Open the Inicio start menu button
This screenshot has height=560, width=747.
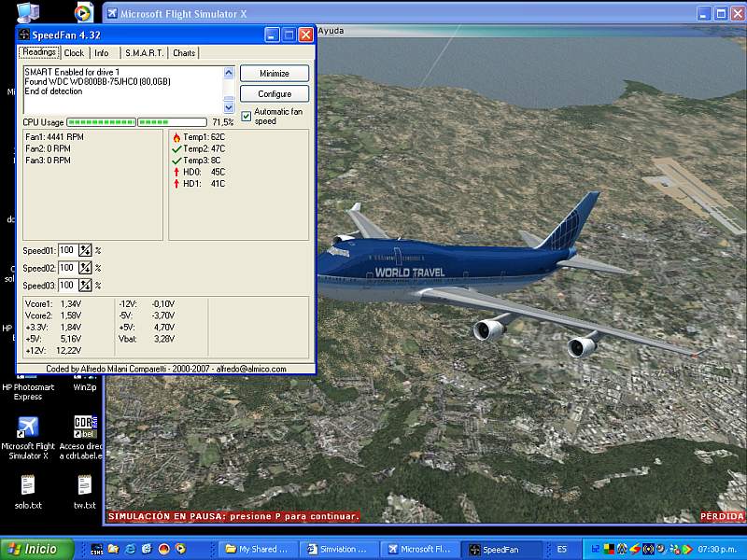(32, 549)
